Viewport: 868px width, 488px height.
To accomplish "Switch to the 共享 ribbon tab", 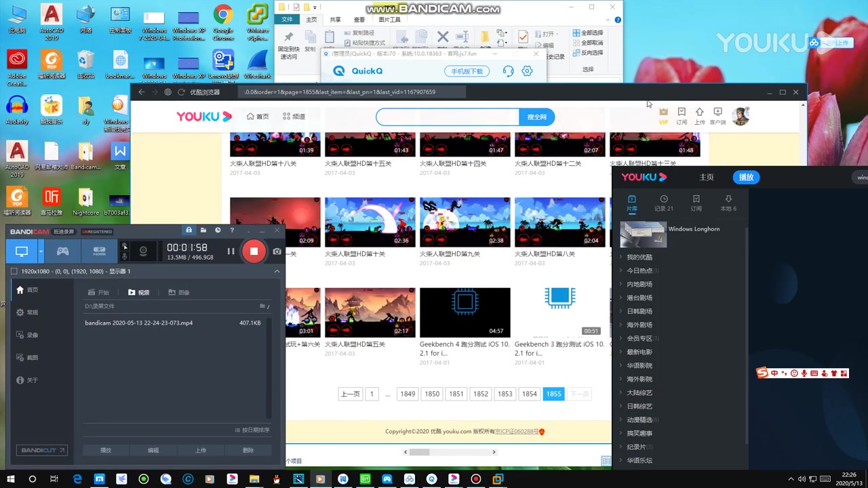I will (335, 19).
